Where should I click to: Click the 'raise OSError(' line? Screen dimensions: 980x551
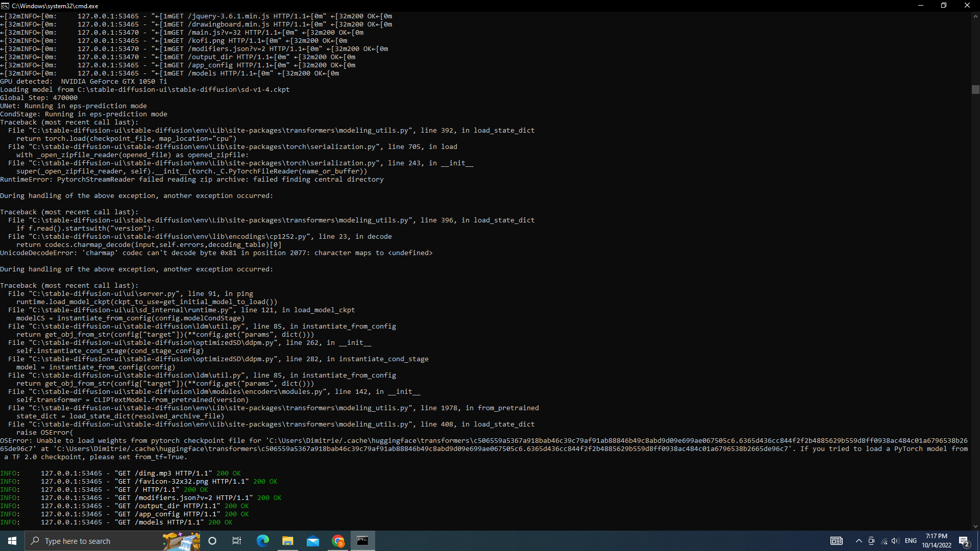(45, 432)
